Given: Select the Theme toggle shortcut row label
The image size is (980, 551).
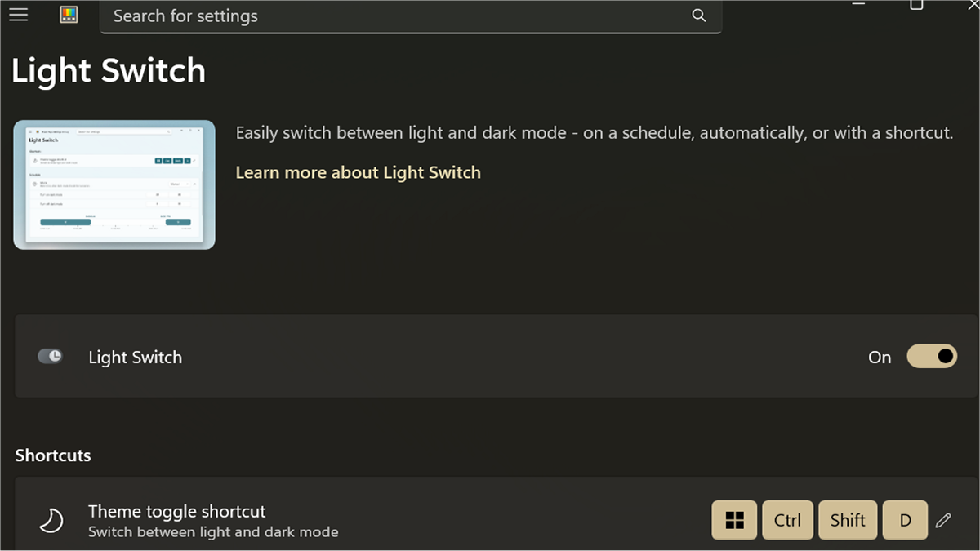Looking at the screenshot, I should coord(176,512).
